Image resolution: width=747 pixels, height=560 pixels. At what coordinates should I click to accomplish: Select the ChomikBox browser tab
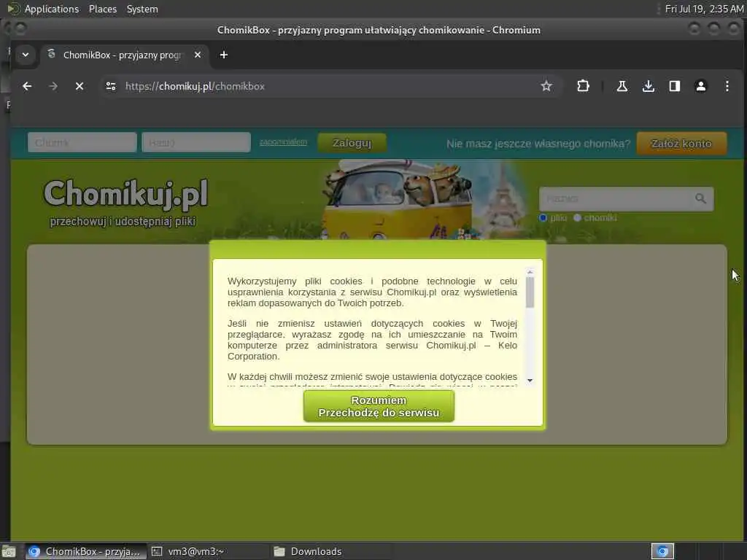click(124, 55)
